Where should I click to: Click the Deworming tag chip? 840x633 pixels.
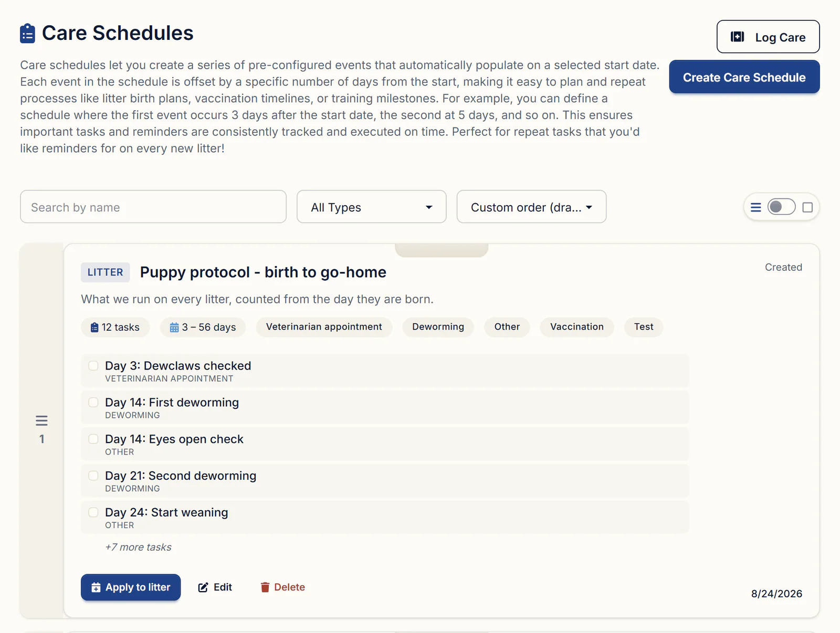438,327
